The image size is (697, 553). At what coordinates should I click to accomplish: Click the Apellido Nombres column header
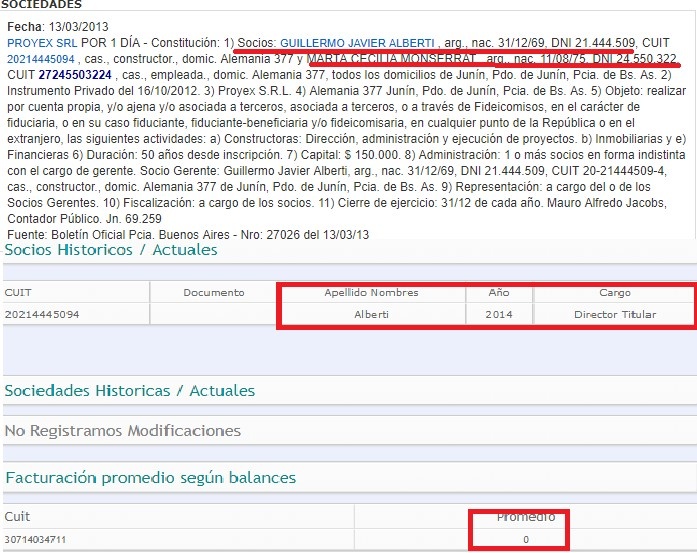[371, 293]
